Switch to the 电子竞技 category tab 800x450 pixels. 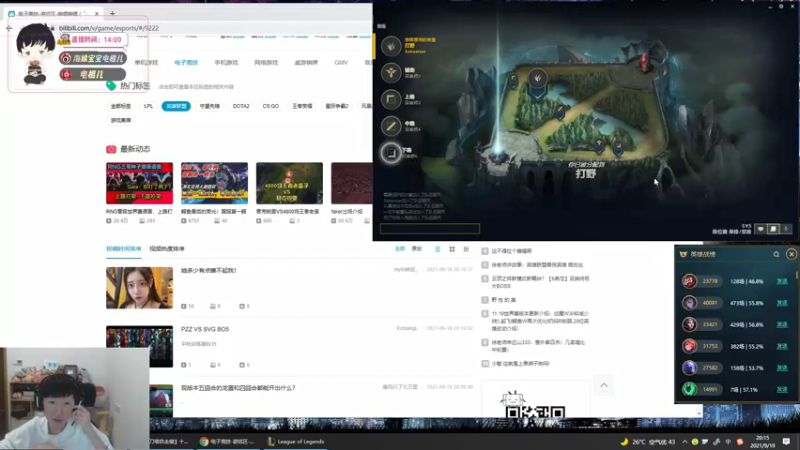click(186, 63)
